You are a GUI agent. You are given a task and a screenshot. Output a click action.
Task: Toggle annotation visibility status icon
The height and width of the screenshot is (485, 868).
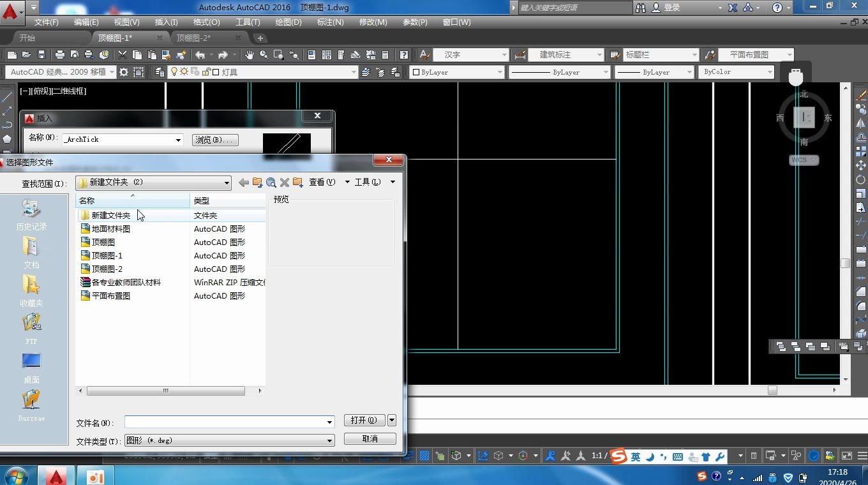pos(550,456)
